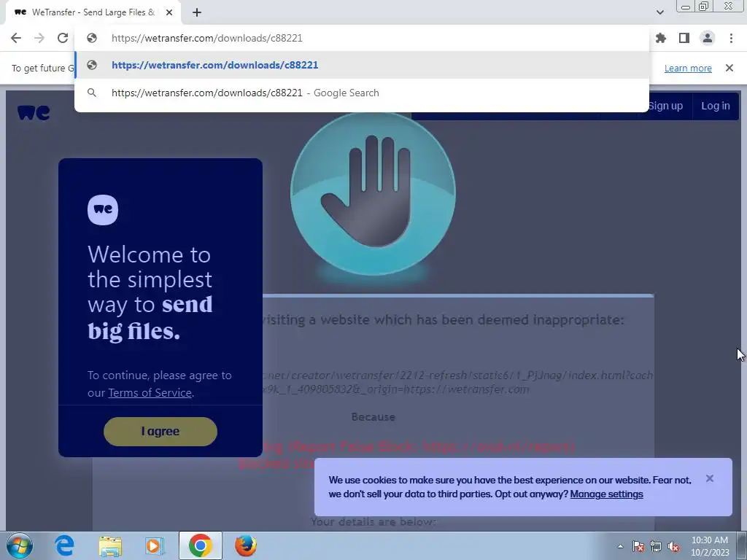Click Sign up in the WeTransfer header
The height and width of the screenshot is (560, 747).
click(x=665, y=106)
